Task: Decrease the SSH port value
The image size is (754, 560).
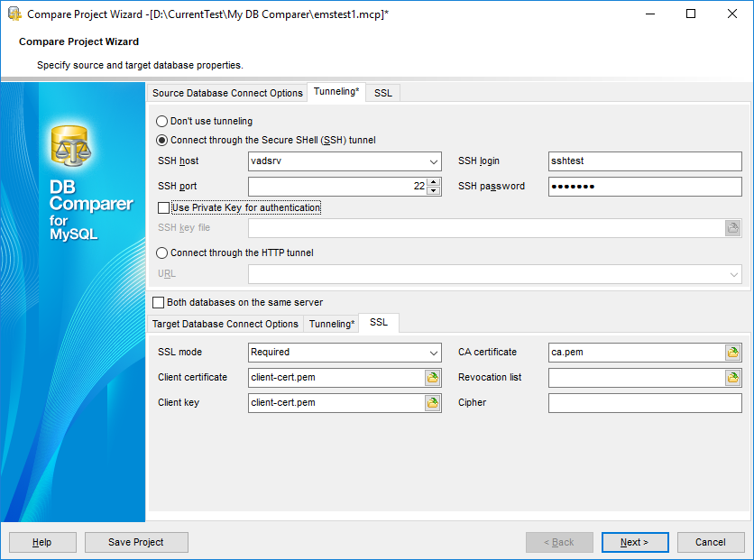Action: pyautogui.click(x=434, y=191)
